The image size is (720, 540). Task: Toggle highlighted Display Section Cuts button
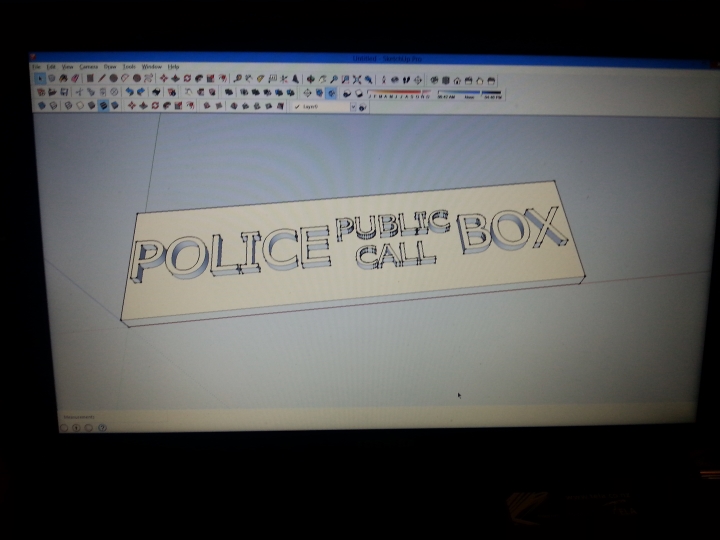(x=331, y=93)
